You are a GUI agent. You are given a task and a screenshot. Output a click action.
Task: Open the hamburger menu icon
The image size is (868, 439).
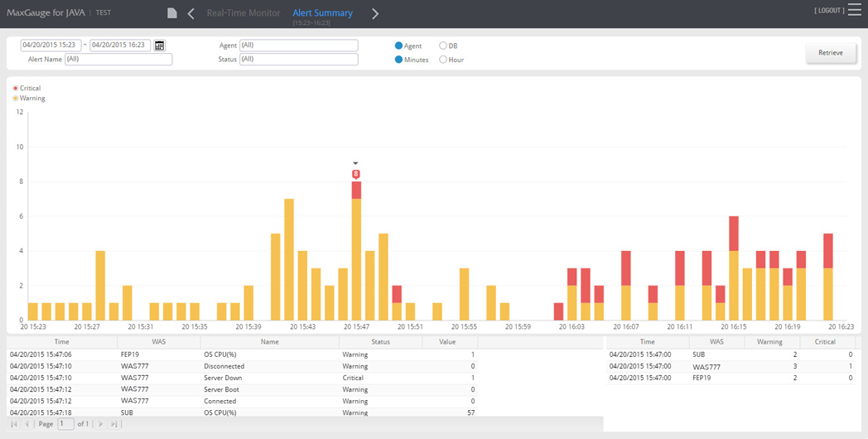tap(854, 9)
